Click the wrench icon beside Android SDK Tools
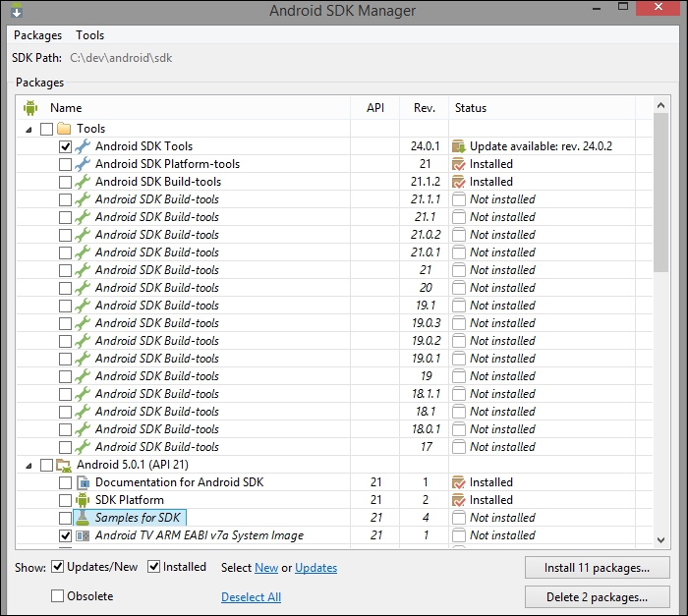This screenshot has width=688, height=616. point(83,146)
